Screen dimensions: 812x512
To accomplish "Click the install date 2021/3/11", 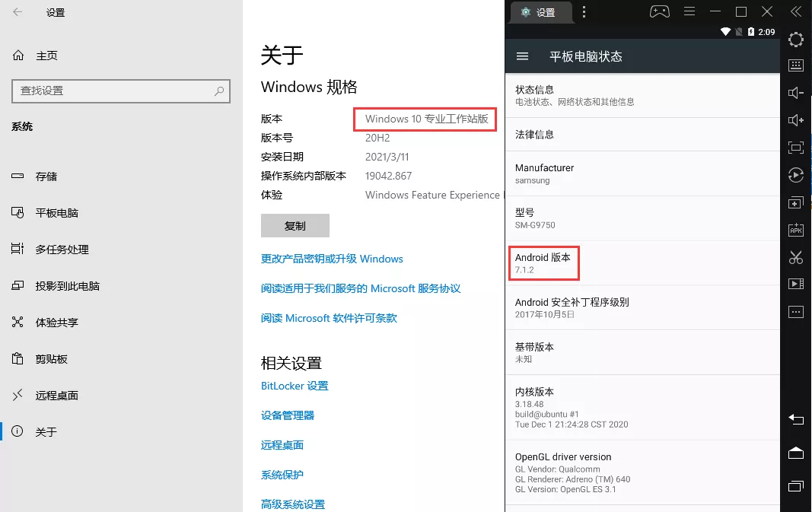I will 387,157.
